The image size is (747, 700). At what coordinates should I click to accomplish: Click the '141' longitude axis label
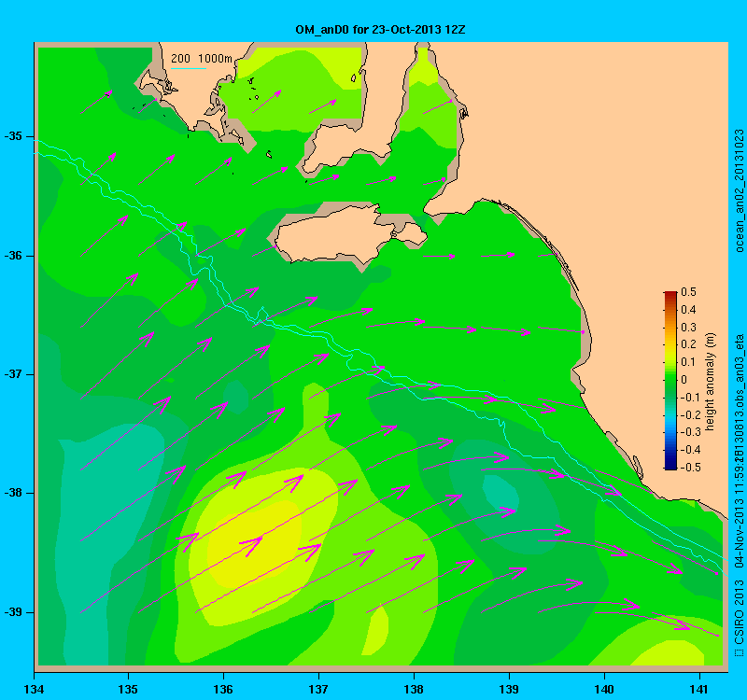699,689
